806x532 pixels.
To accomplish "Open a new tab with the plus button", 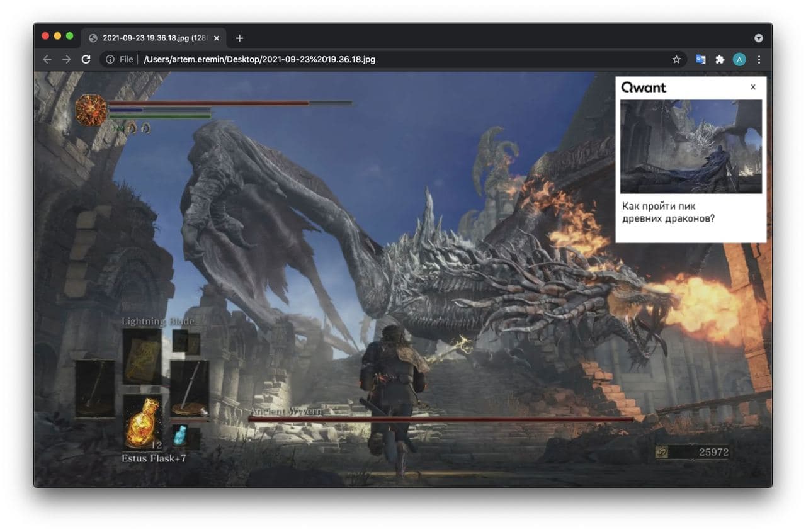I will (x=239, y=38).
